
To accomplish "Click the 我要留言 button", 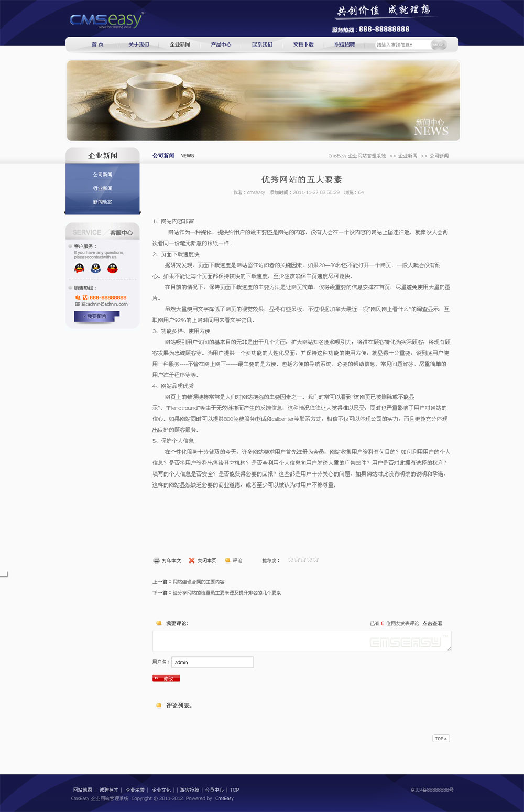I will click(96, 316).
